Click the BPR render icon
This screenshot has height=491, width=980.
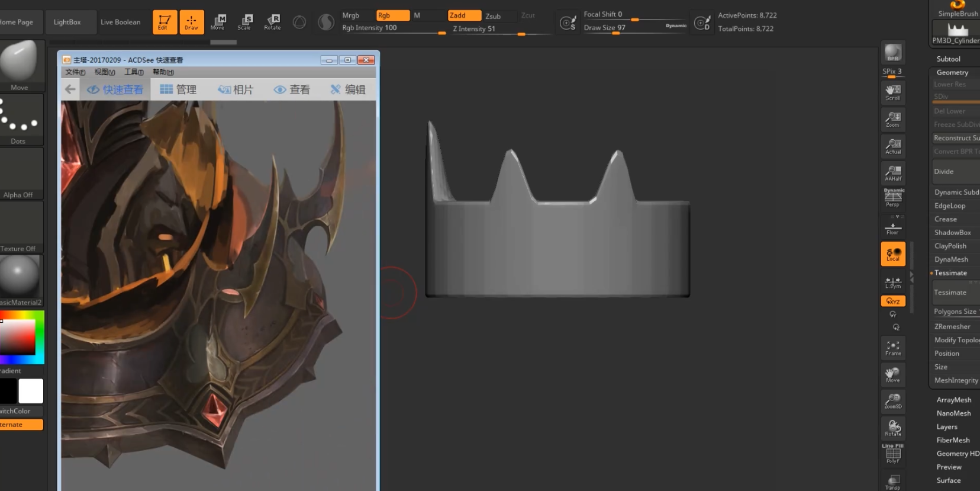point(893,53)
